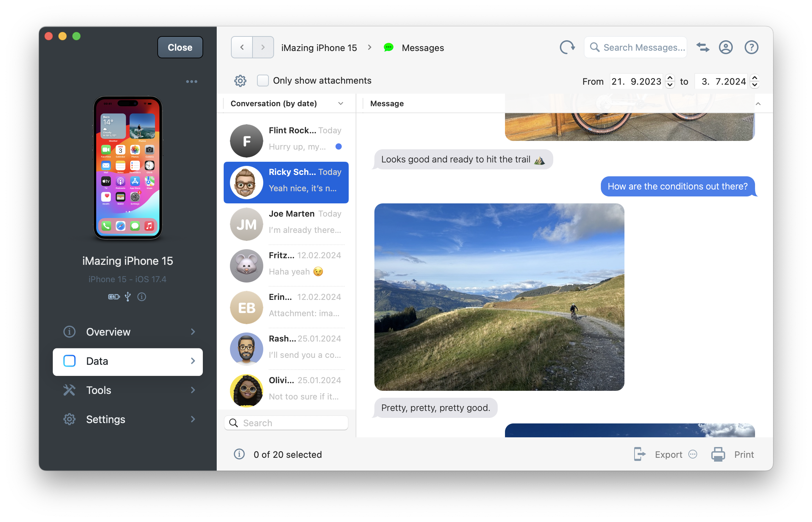Click the Overview info circle icon

[x=69, y=332]
